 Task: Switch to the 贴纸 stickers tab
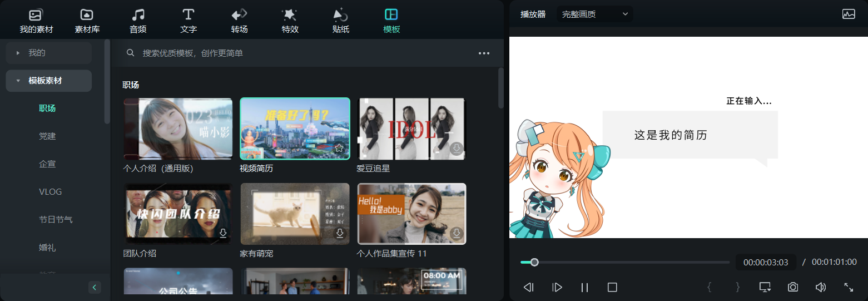pos(340,21)
